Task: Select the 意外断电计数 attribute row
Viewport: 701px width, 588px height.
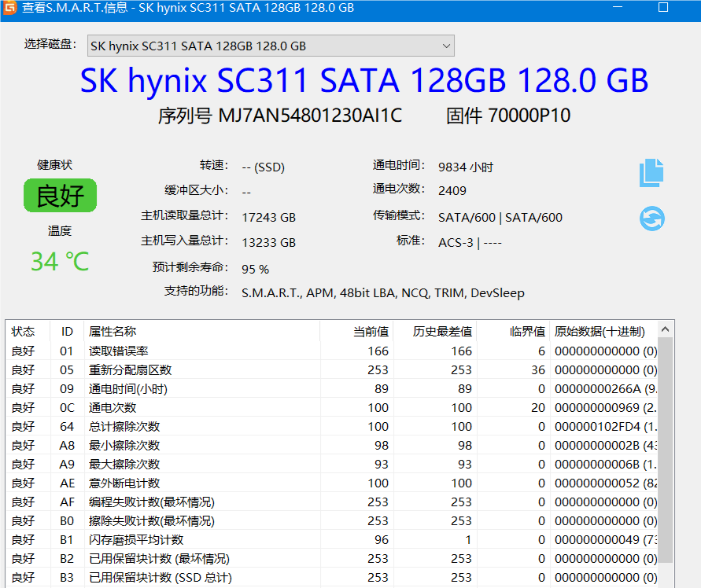Action: pos(124,483)
